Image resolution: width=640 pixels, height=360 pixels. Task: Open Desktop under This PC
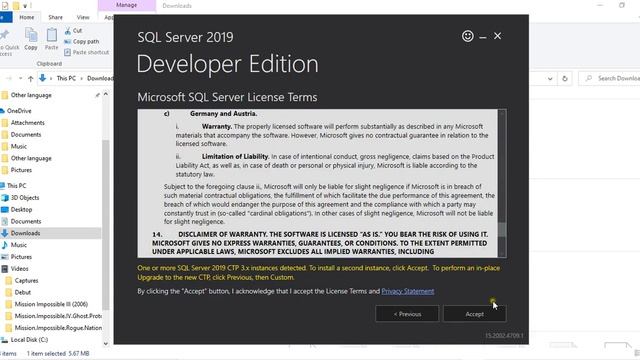[x=21, y=209]
